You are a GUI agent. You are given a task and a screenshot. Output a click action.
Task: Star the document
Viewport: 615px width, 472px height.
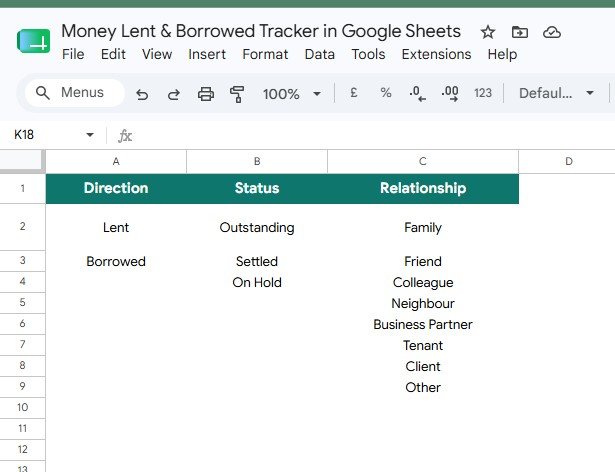[x=488, y=32]
